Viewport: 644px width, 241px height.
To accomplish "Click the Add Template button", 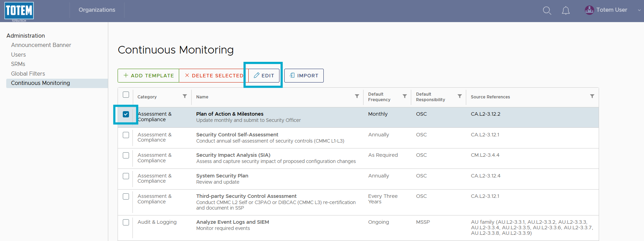I will [x=148, y=76].
